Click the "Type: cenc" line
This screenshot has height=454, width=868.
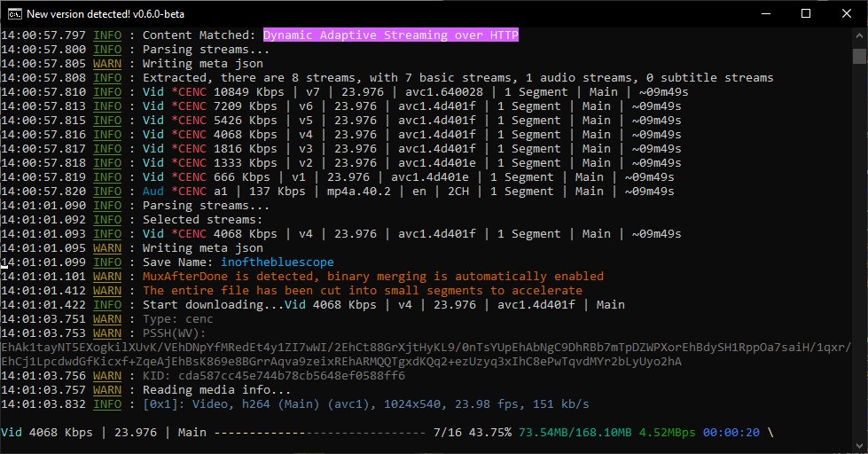click(x=177, y=319)
